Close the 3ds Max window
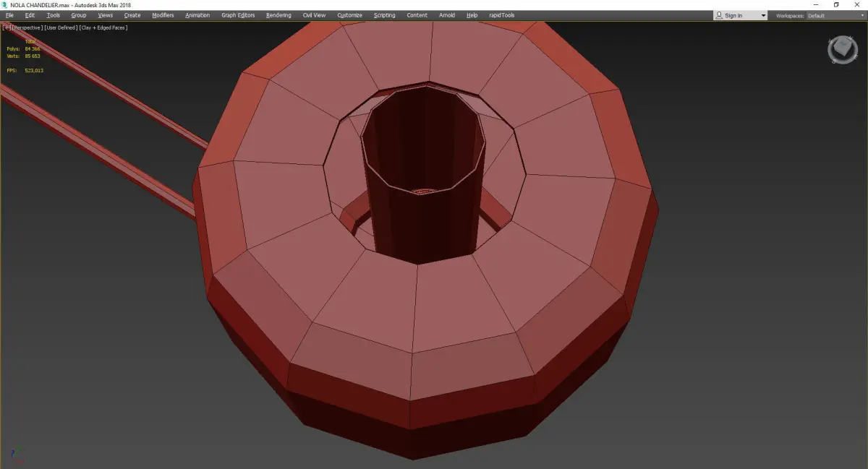The image size is (868, 469). pos(856,4)
